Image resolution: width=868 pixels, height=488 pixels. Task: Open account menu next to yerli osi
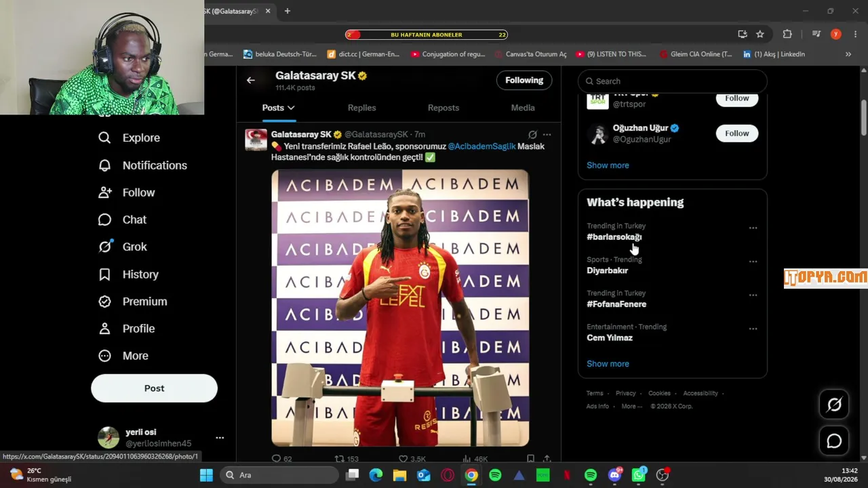(220, 438)
